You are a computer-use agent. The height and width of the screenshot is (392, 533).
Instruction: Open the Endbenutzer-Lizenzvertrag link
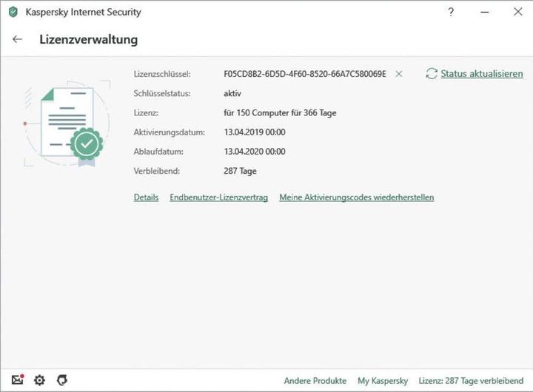pos(219,197)
